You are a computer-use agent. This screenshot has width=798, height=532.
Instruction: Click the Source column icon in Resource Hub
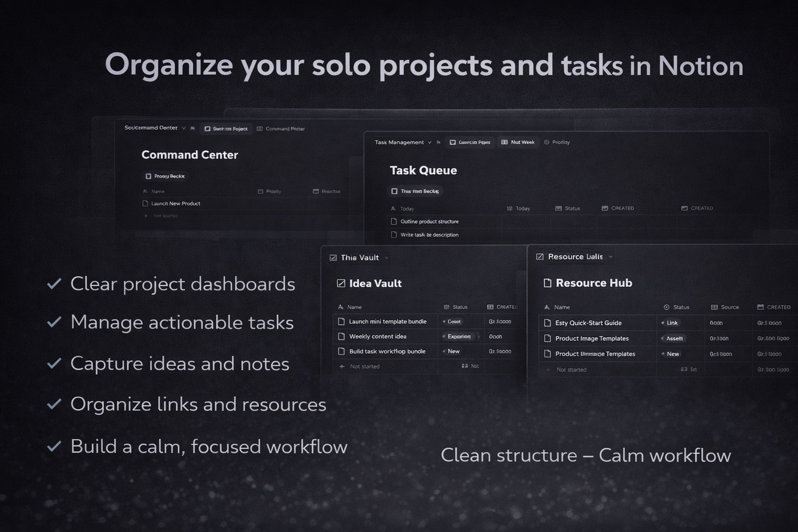714,307
